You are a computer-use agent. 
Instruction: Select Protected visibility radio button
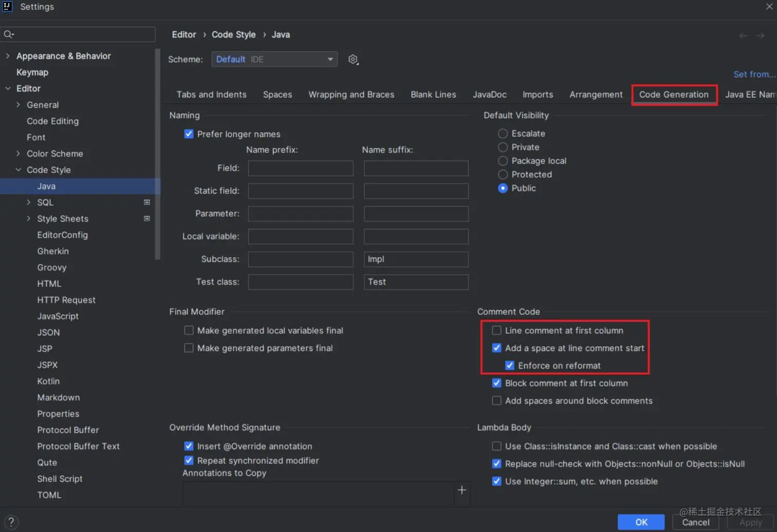[x=503, y=175]
